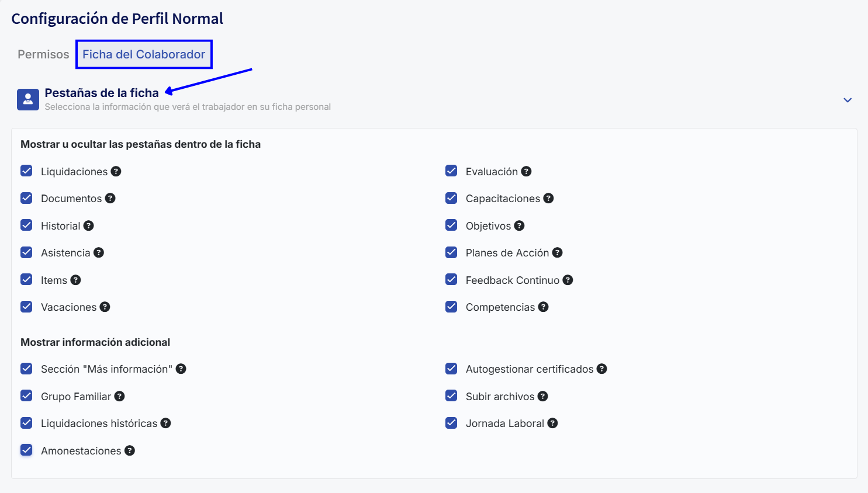Click the Configuración de Perfil Normal title
This screenshot has width=868, height=493.
point(117,18)
